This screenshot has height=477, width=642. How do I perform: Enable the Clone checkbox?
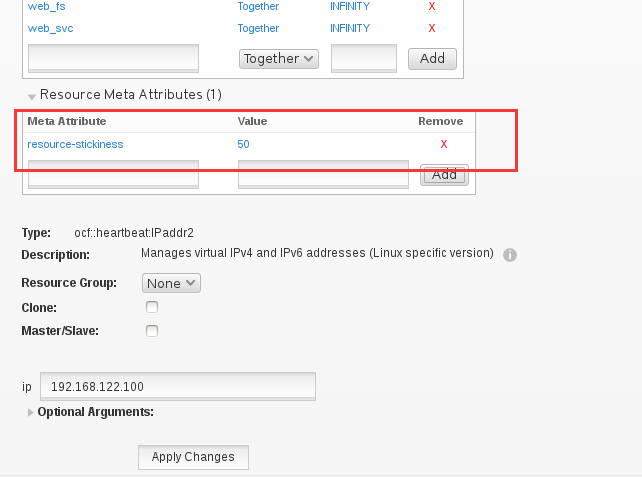point(152,307)
